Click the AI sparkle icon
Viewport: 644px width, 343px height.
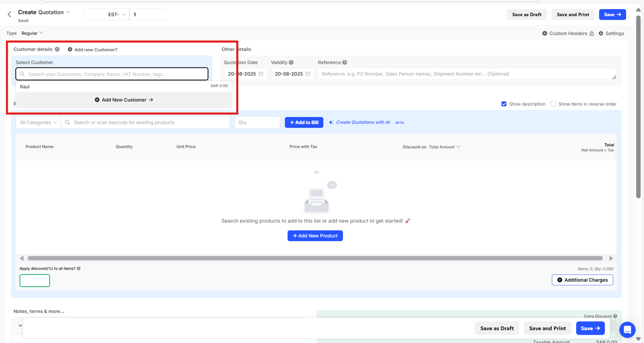pos(331,122)
